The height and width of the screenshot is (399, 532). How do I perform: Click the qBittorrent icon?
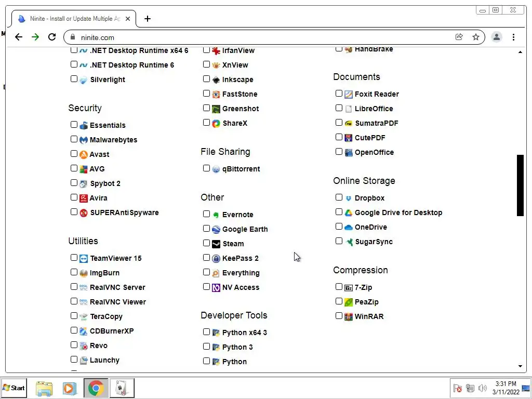(216, 169)
